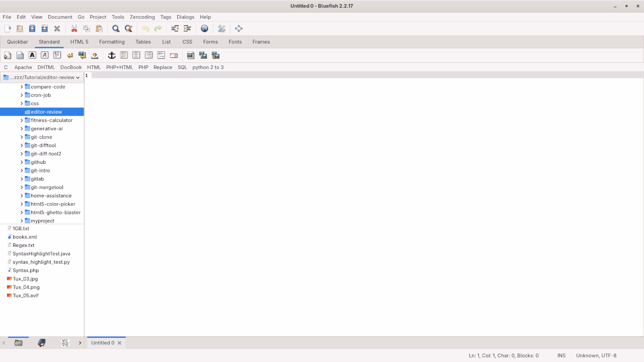Open the character map side panel tab
Image resolution: width=644 pixels, height=362 pixels.
tap(65, 343)
